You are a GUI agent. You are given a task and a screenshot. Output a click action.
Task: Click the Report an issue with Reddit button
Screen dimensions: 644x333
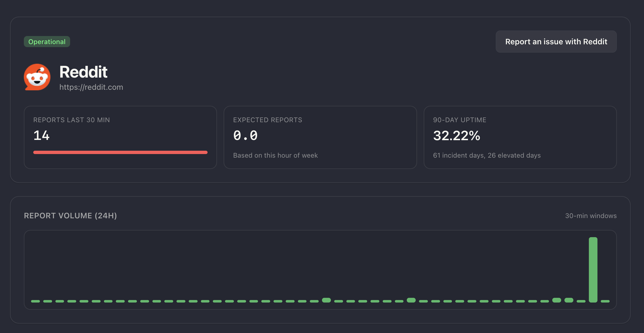556,42
